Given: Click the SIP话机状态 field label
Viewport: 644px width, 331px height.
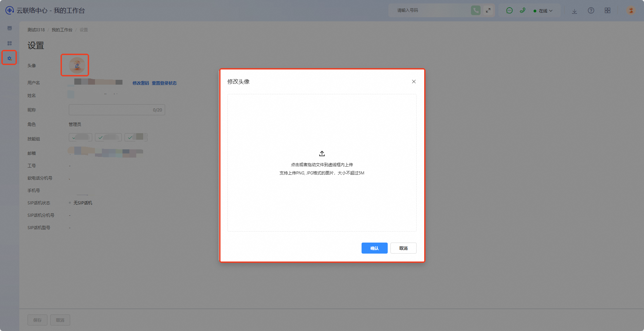Looking at the screenshot, I should tap(39, 203).
